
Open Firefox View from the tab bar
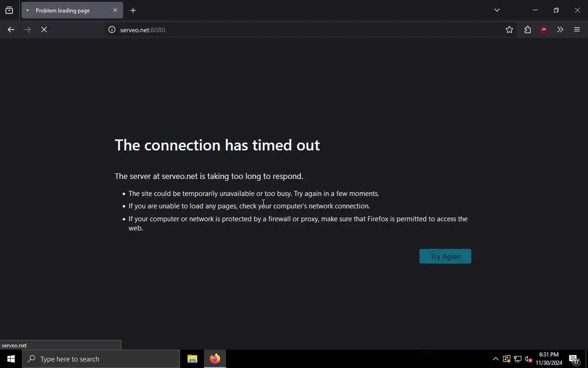(9, 10)
